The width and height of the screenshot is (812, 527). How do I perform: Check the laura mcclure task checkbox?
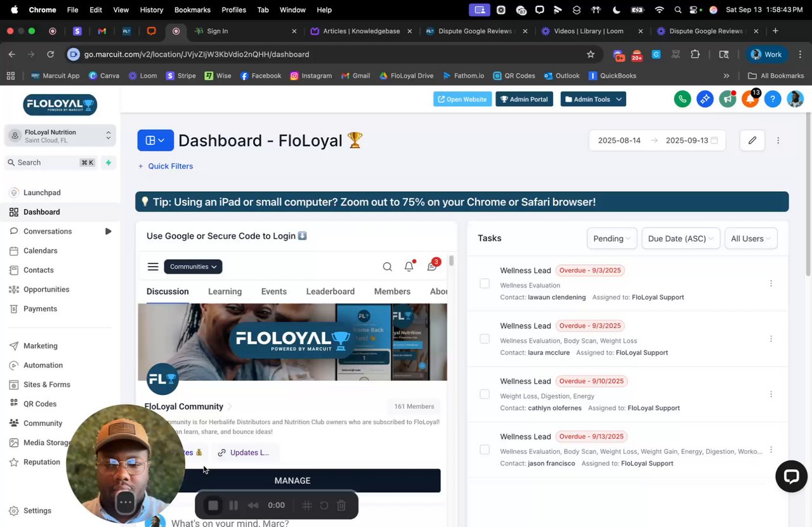(x=485, y=339)
